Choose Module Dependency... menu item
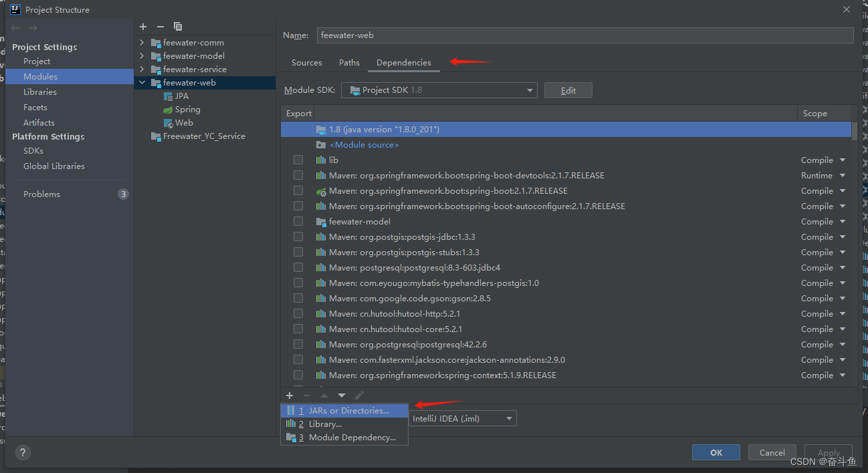This screenshot has width=868, height=473. tap(344, 438)
